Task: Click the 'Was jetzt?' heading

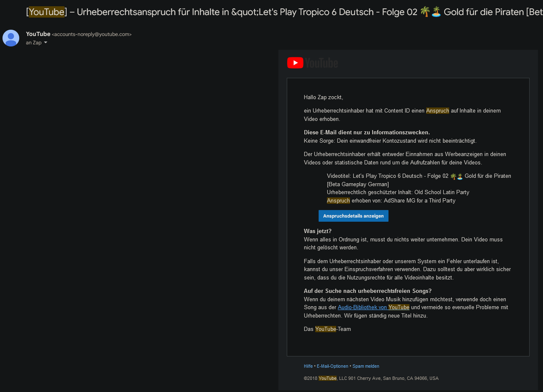Action: (318, 231)
